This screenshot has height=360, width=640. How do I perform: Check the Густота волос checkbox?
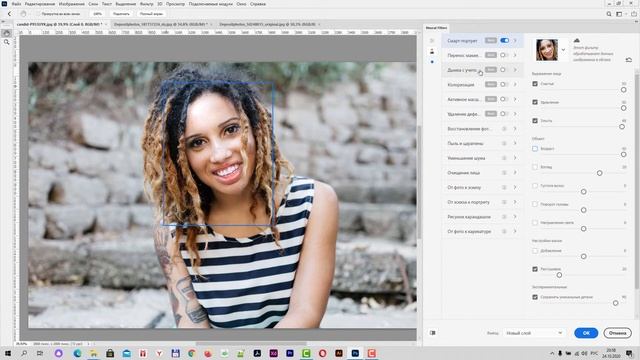point(535,186)
